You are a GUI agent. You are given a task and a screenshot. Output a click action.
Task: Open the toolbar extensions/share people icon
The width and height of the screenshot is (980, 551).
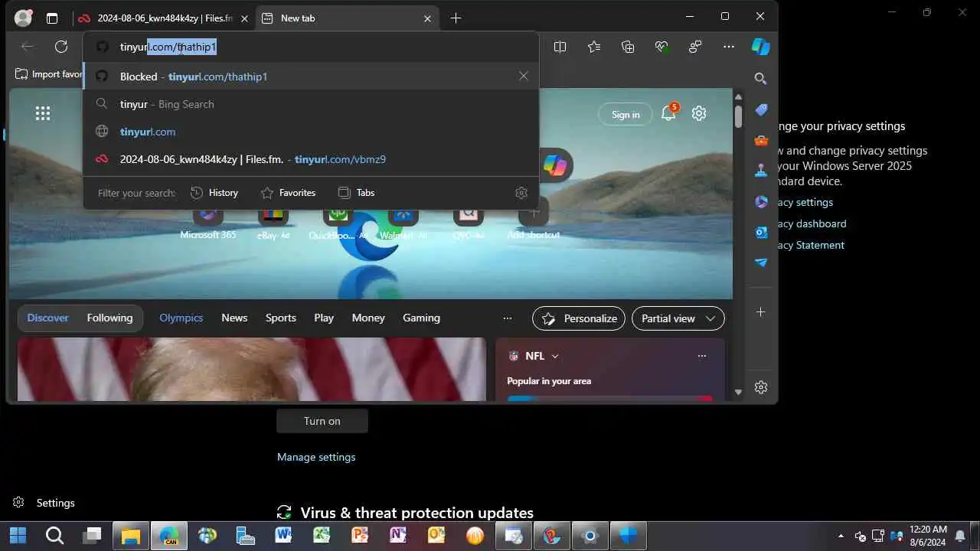tap(695, 47)
